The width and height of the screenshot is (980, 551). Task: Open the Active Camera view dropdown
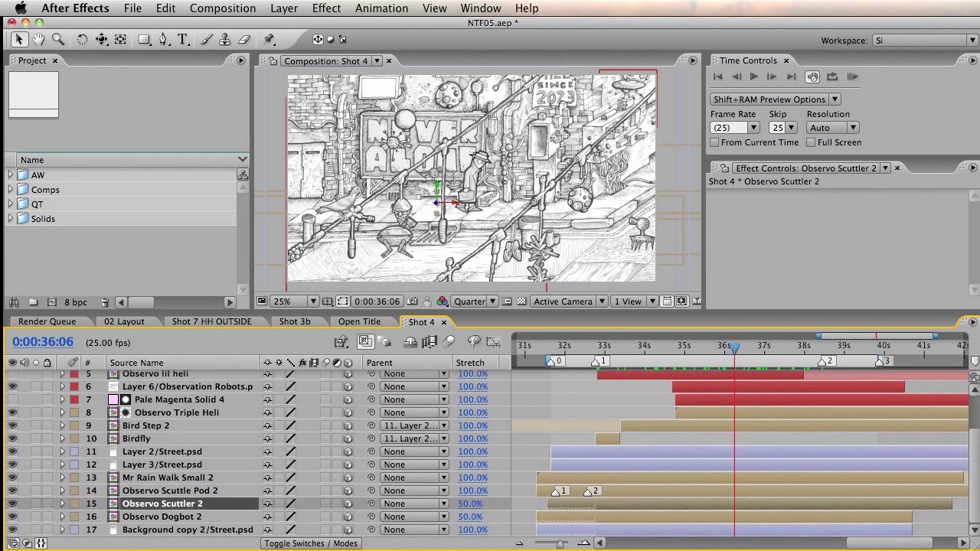tap(569, 302)
